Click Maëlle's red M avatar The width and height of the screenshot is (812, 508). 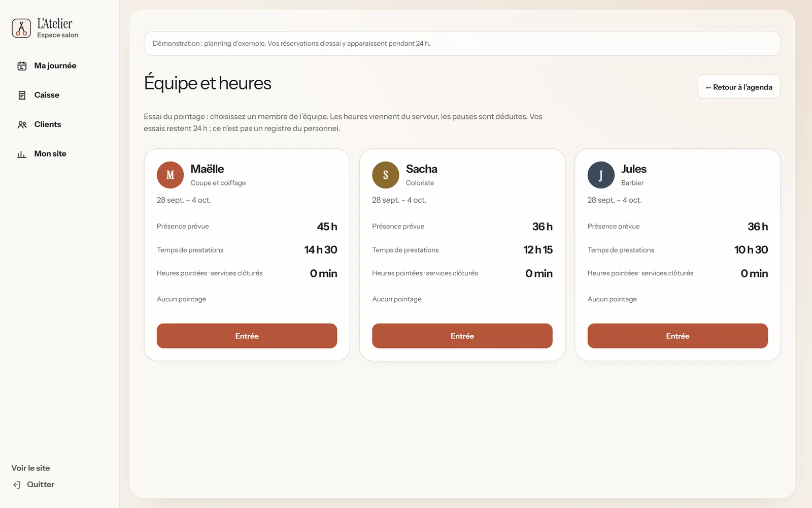(x=170, y=175)
